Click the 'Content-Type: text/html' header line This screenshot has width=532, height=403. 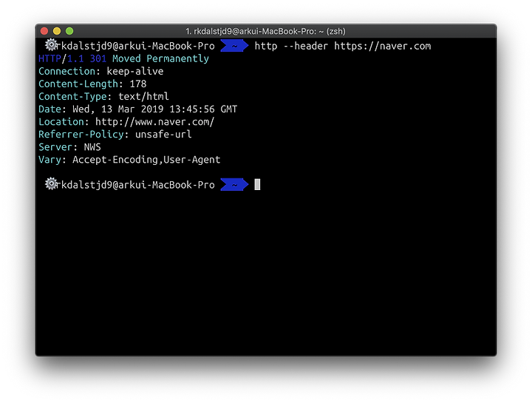tap(103, 96)
